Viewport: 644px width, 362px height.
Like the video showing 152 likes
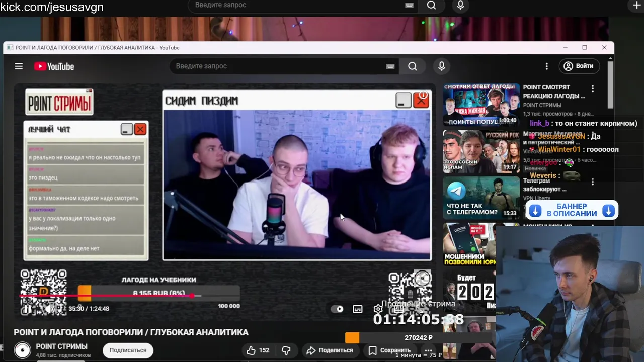point(258,350)
